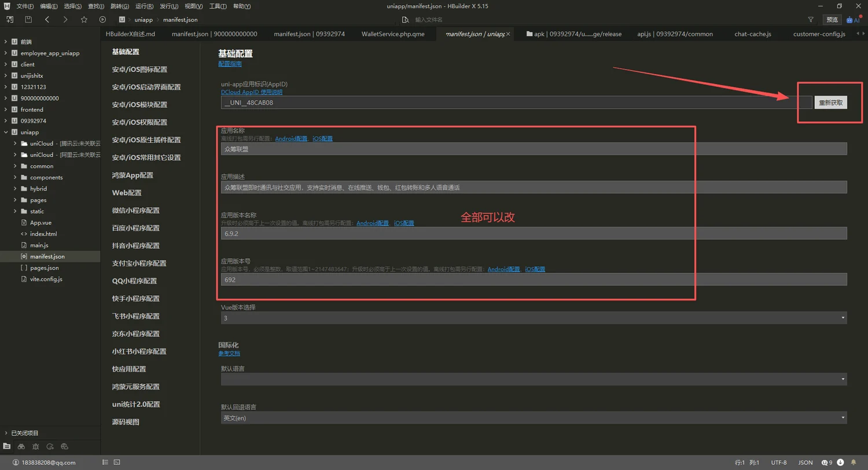Click the 应用版本号 input showing 692
Screen dimensions: 868x470
[534, 279]
